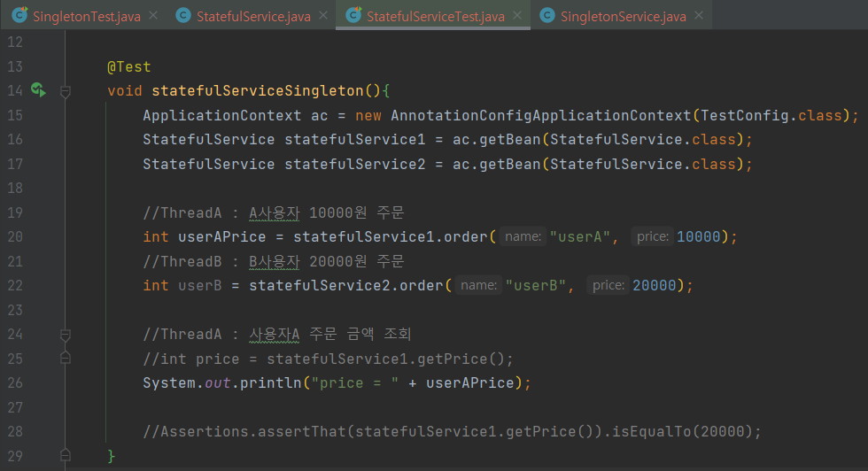Image resolution: width=868 pixels, height=471 pixels.
Task: Click the order call on line 22
Action: [422, 286]
